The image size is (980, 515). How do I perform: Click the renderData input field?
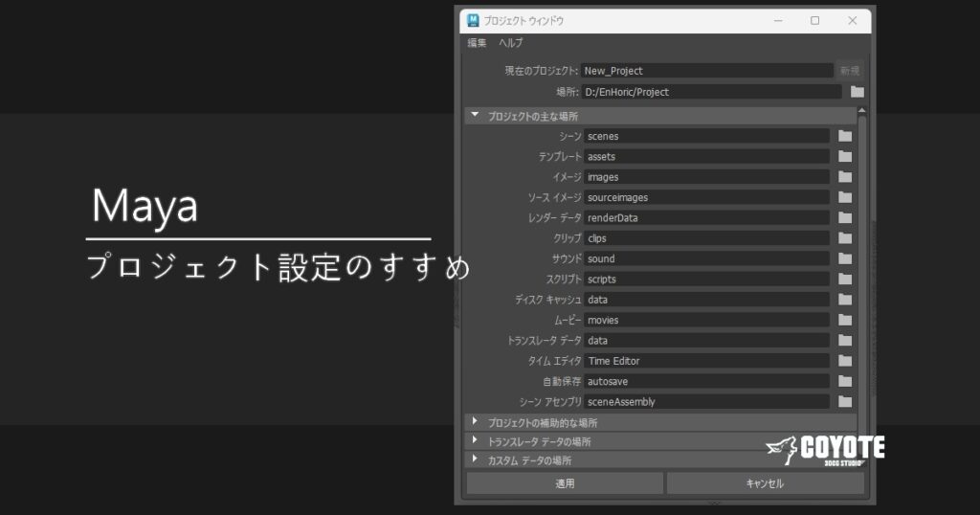pos(707,218)
